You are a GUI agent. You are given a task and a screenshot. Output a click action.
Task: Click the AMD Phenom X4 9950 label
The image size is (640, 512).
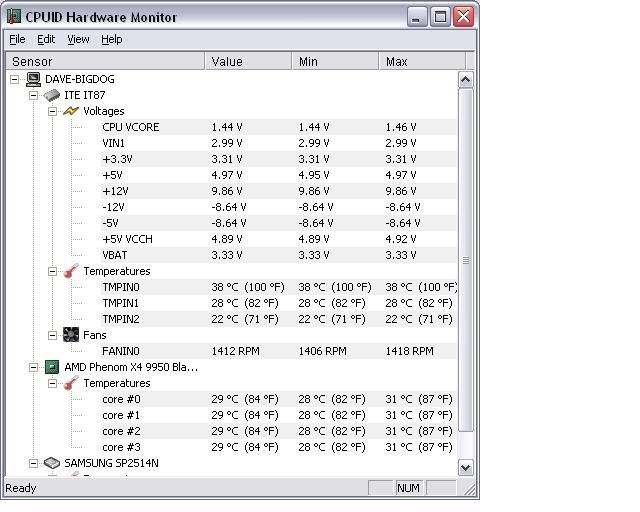click(x=131, y=367)
